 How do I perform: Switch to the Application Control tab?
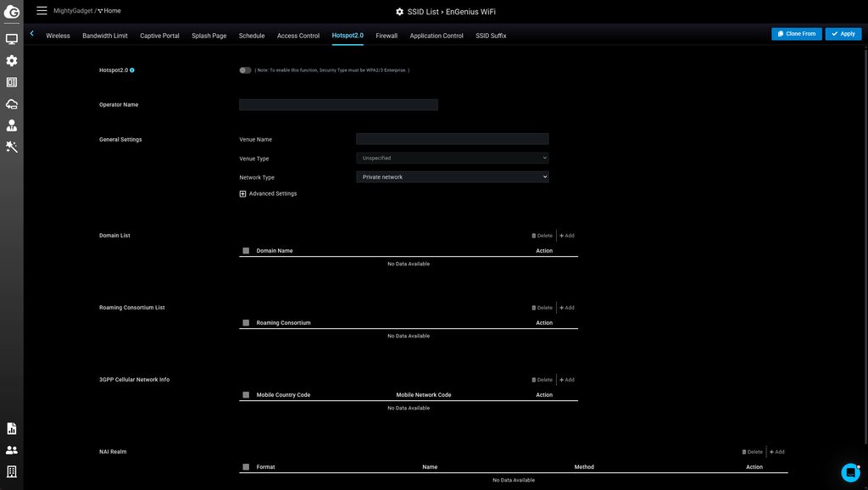[x=437, y=36]
